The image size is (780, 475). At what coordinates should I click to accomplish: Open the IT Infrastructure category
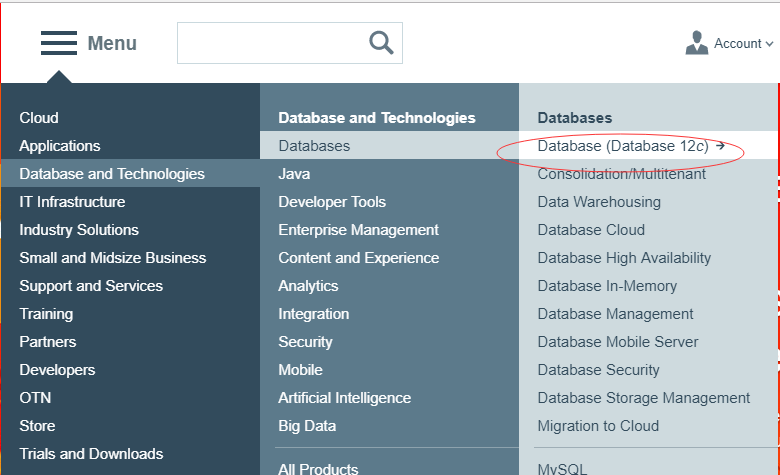coord(72,202)
